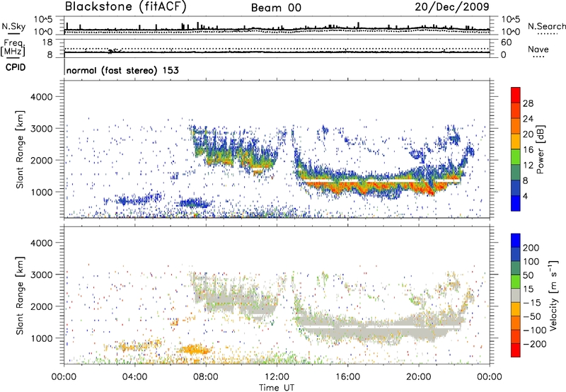This screenshot has height=392, width=566.
Task: Click the 'Nave' legend label
Action: 538,49
